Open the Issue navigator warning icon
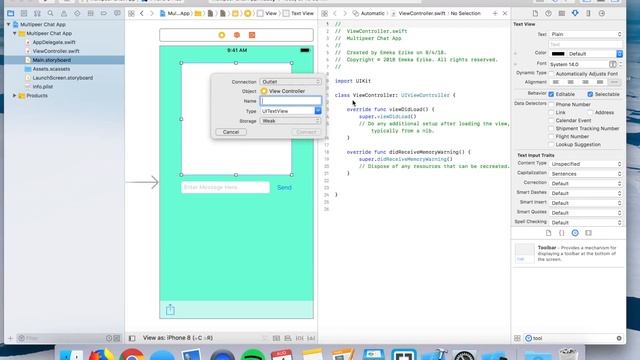 coord(64,13)
